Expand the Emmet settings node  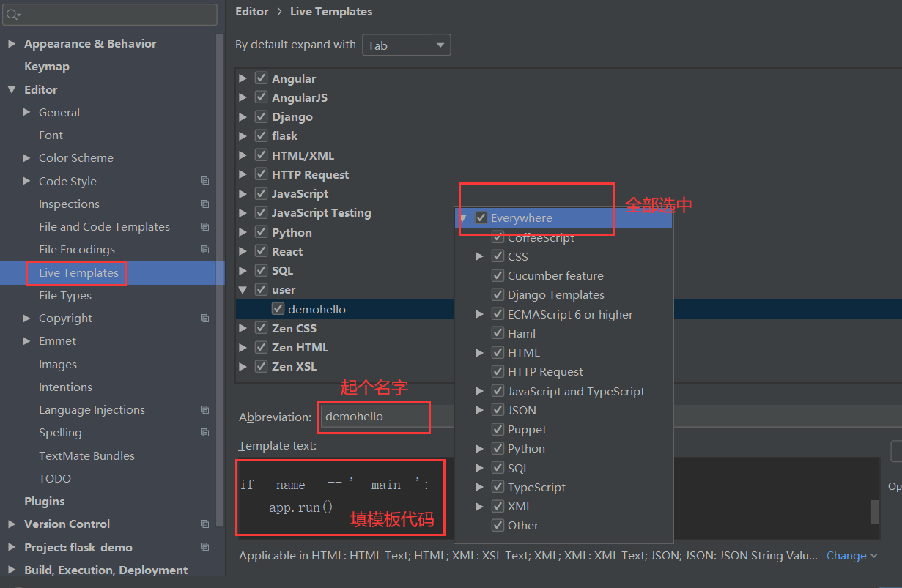27,341
